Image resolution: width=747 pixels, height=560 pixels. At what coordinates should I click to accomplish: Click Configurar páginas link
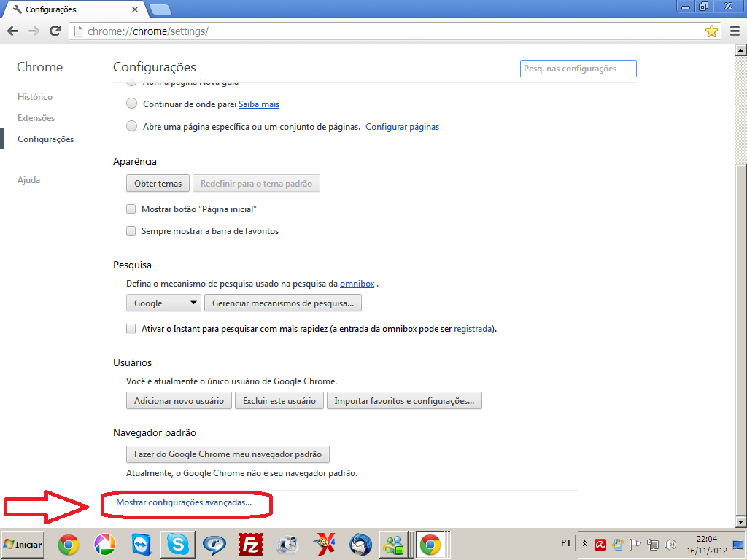point(402,127)
